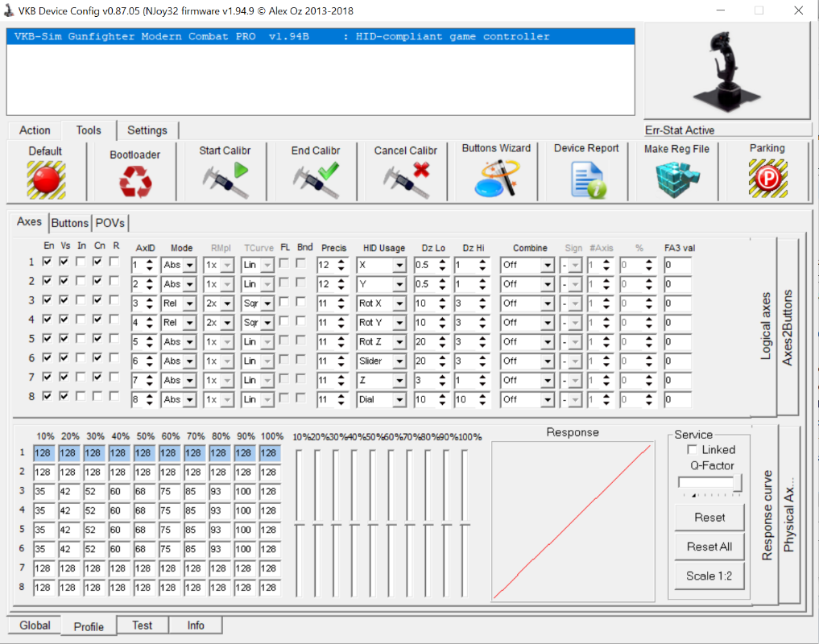Click the Q-Factor slider

point(709,484)
